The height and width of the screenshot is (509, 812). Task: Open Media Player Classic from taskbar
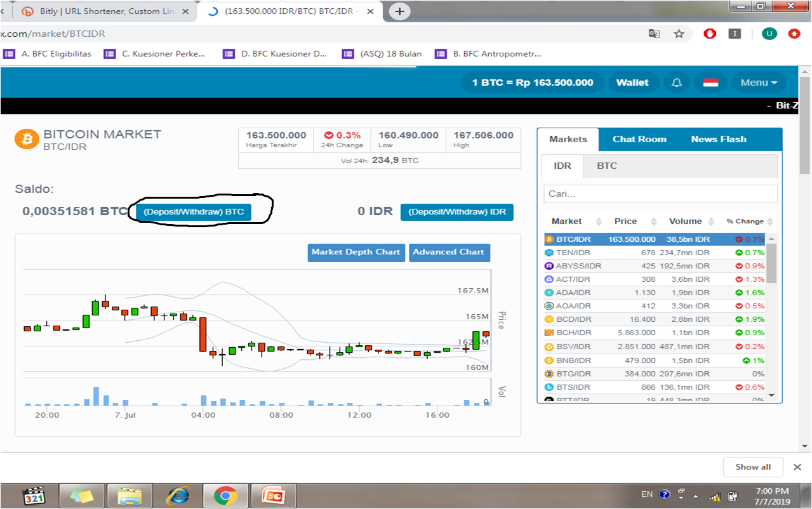[33, 496]
